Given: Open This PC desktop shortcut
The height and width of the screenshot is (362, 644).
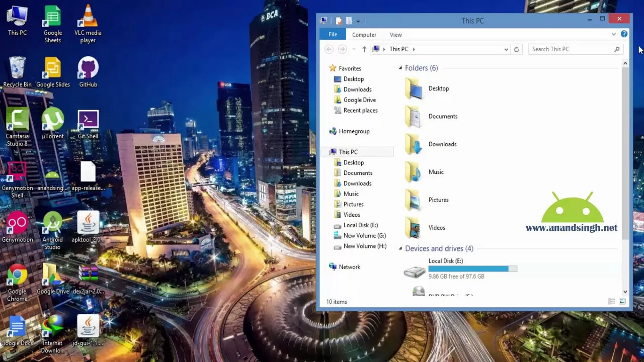Looking at the screenshot, I should pyautogui.click(x=17, y=20).
